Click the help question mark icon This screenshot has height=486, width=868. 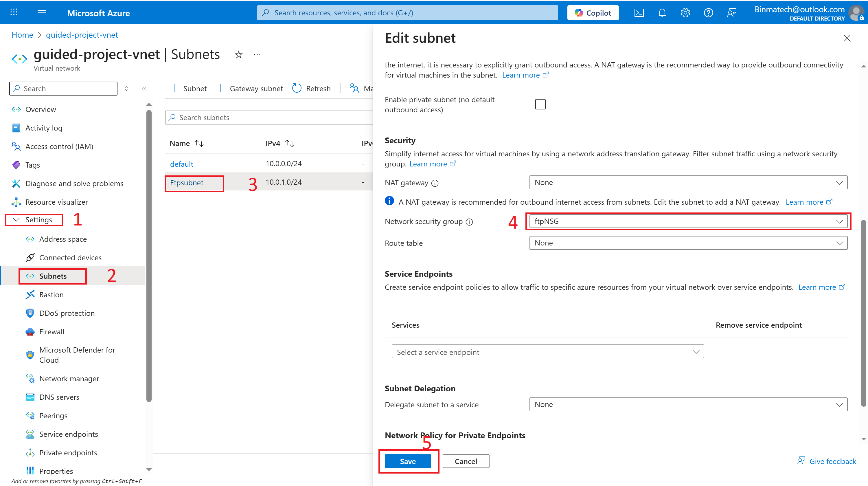pyautogui.click(x=708, y=13)
